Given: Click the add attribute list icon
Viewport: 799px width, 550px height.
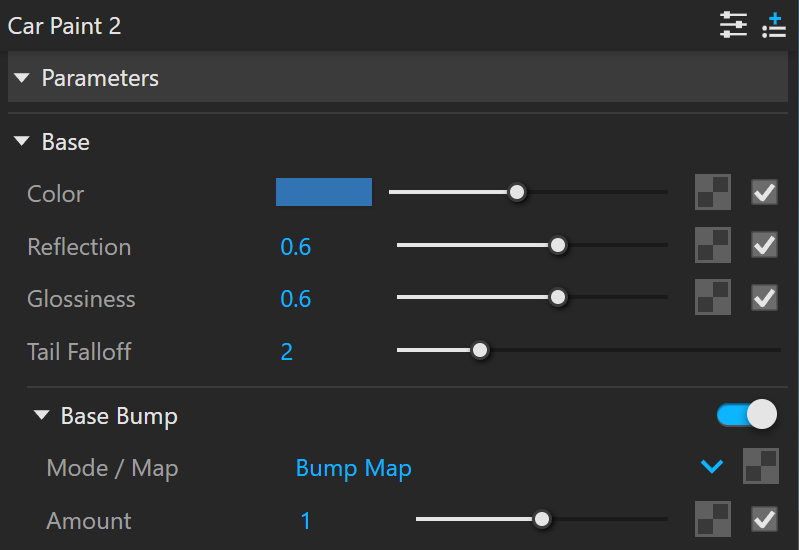Looking at the screenshot, I should tap(774, 25).
